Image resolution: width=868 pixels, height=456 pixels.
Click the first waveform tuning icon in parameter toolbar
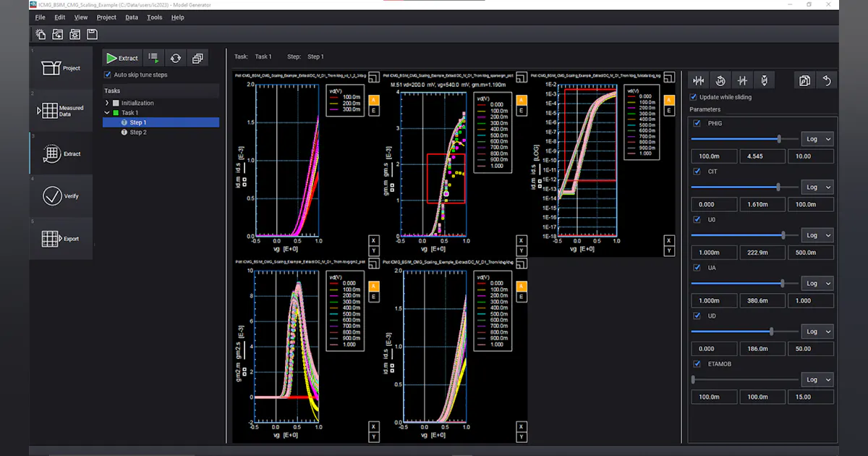point(699,80)
